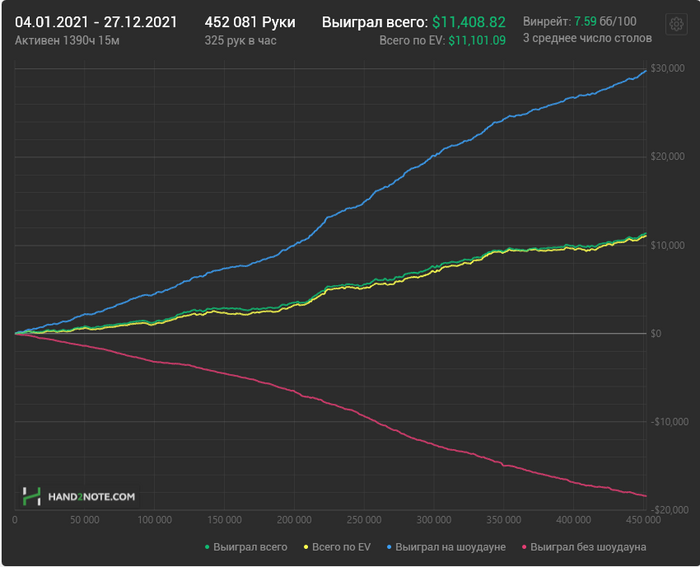The height and width of the screenshot is (567, 700).
Task: Click the 50 000 x-axis label
Action: (x=84, y=520)
